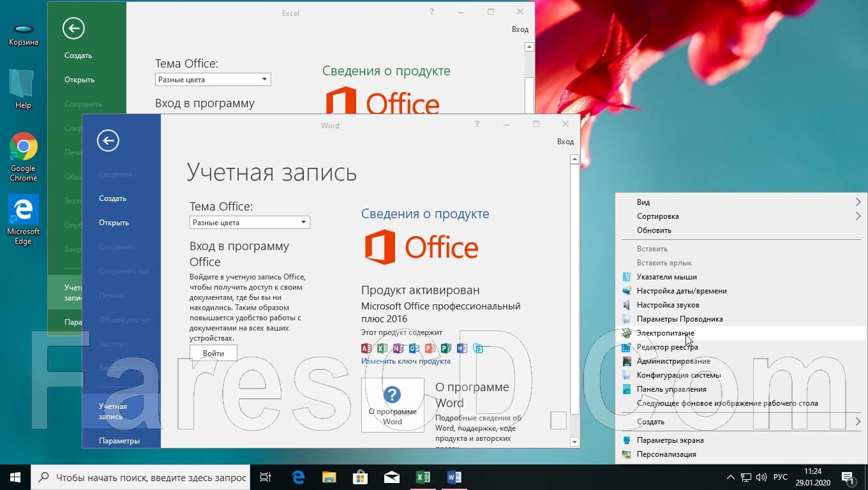This screenshot has height=490, width=868.
Task: Click the Word window scrollbar up arrow
Action: pos(574,160)
